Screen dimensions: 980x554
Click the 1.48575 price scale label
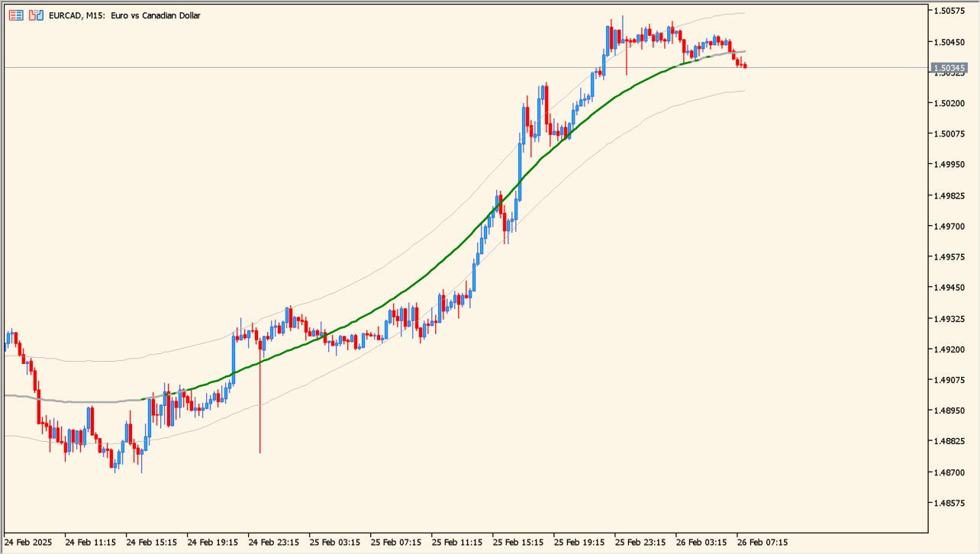click(x=949, y=503)
